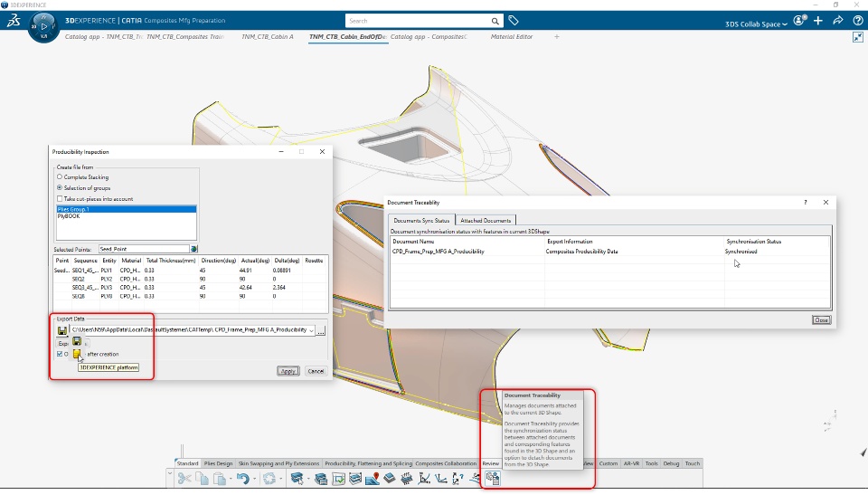Open the export path dropdown arrow
This screenshot has width=868, height=495.
(x=311, y=330)
